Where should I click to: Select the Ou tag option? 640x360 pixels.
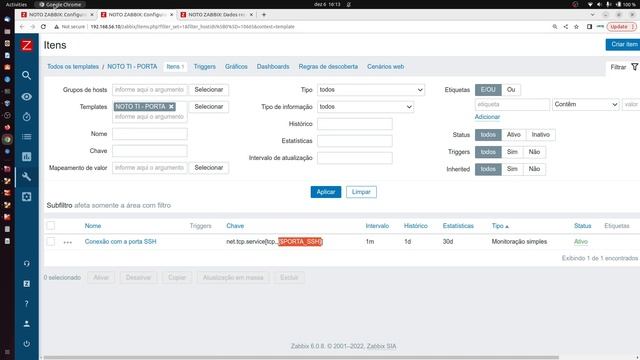point(511,90)
